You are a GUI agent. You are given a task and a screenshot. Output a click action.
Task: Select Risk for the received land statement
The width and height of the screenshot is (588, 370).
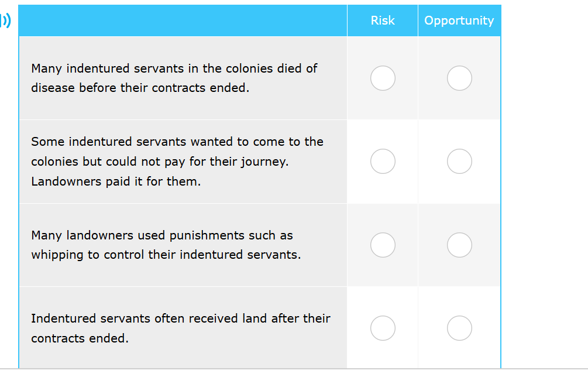point(383,328)
